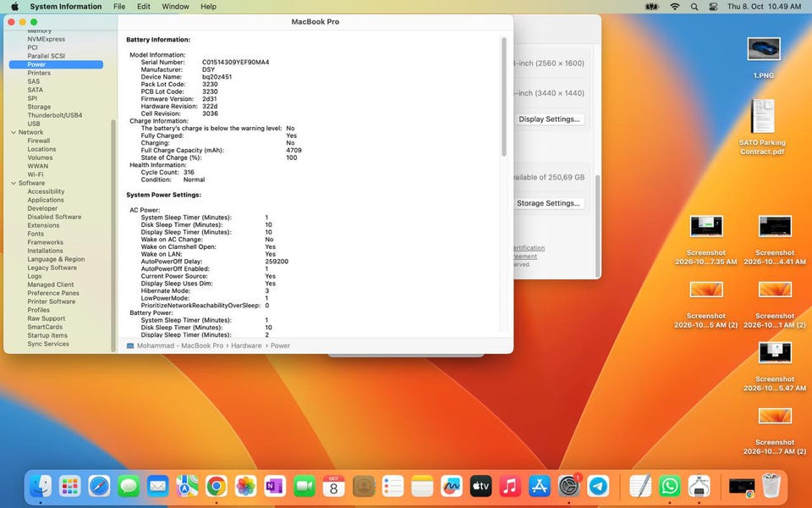This screenshot has height=508, width=812.
Task: Collapse the Network section in the sidebar
Action: click(14, 133)
